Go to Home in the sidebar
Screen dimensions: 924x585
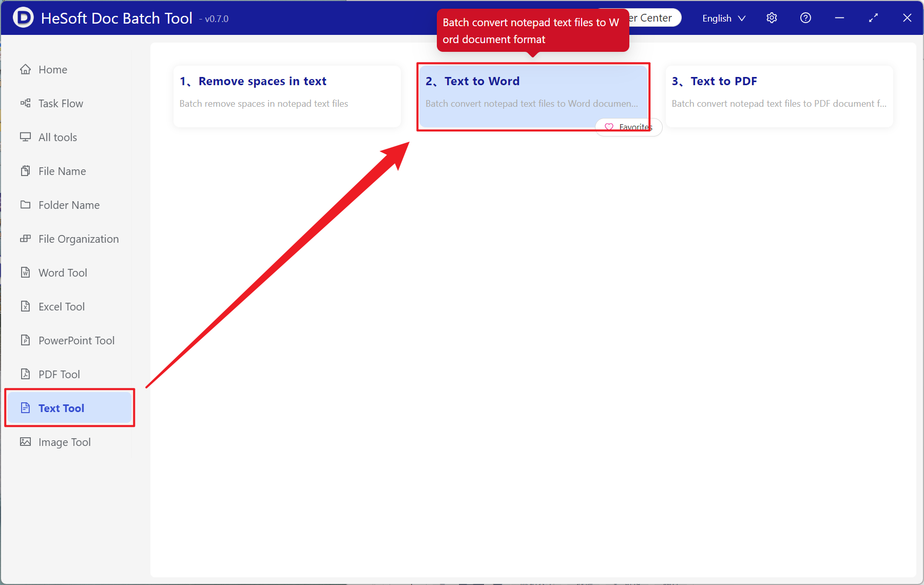[69, 69]
